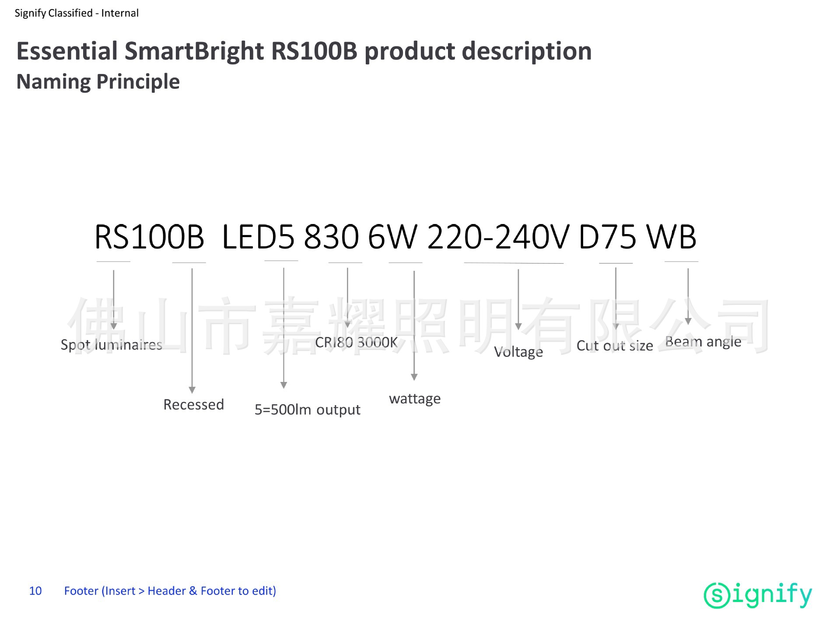Image resolution: width=840 pixels, height=630 pixels.
Task: Select the D75 code segment
Action: pyautogui.click(x=607, y=237)
